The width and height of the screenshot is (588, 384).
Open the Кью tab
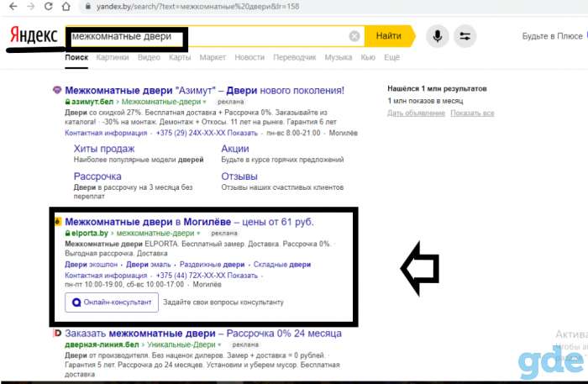coord(368,57)
